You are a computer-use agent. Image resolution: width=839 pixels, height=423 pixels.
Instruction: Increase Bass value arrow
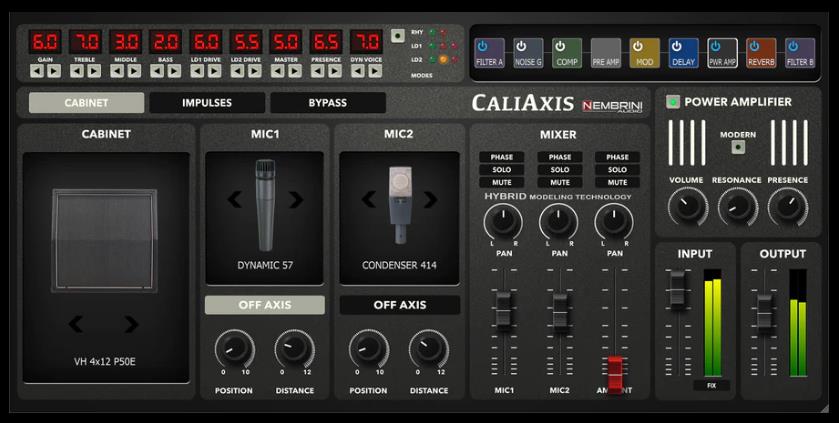(x=174, y=71)
